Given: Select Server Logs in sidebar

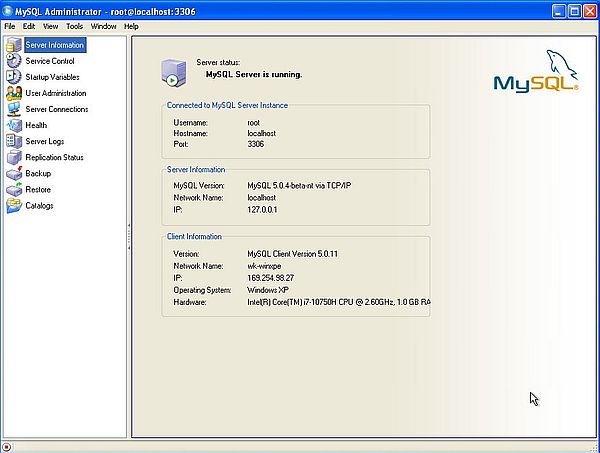Looking at the screenshot, I should pos(45,141).
